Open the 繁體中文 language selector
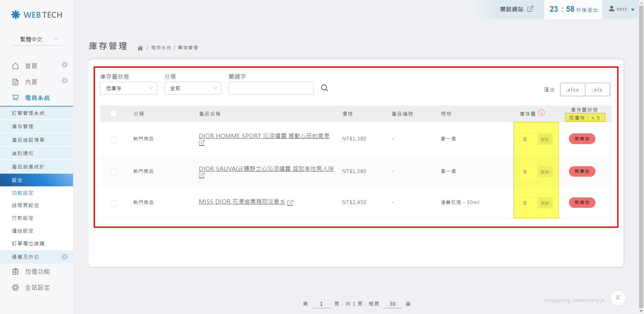The height and width of the screenshot is (314, 644). 37,40
